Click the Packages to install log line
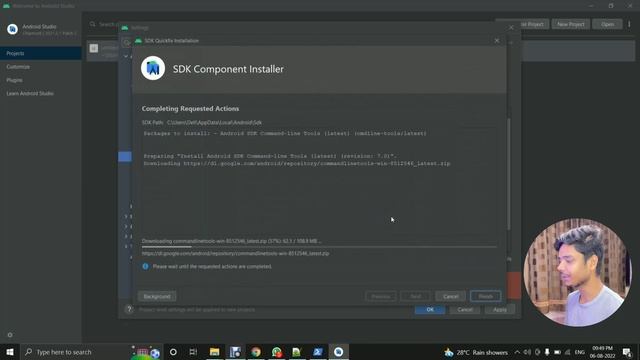Viewport: 640px width, 360px height. (x=285, y=133)
